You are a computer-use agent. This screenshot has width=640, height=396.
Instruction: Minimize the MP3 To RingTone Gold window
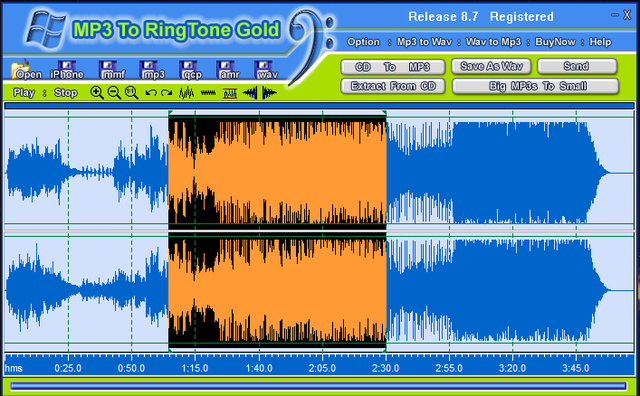pos(615,15)
